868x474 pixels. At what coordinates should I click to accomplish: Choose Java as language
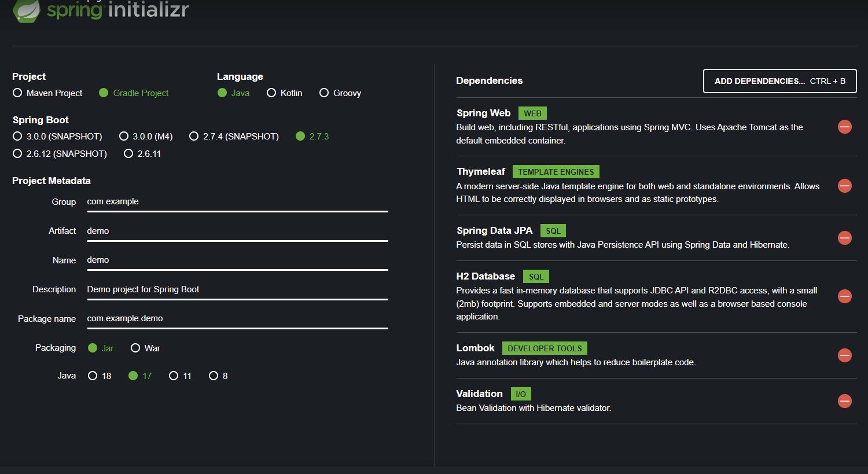tap(234, 93)
